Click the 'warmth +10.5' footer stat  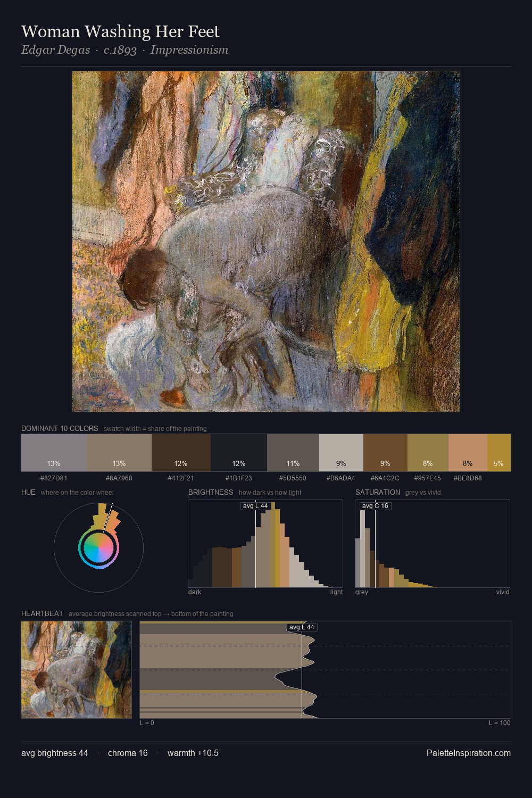(x=193, y=753)
